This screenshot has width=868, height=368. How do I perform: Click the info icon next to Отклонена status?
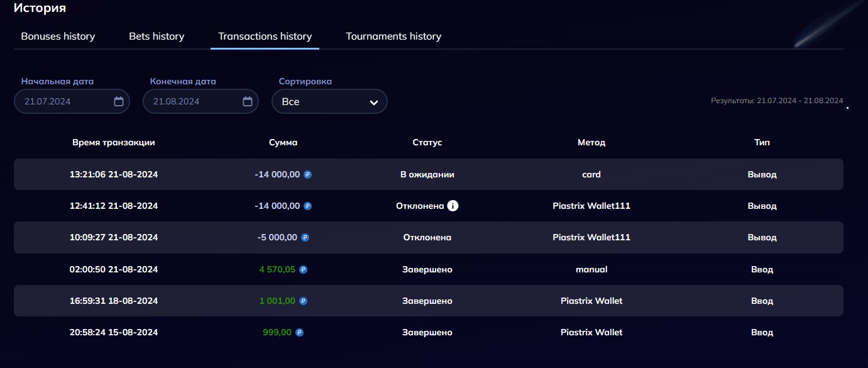(453, 206)
